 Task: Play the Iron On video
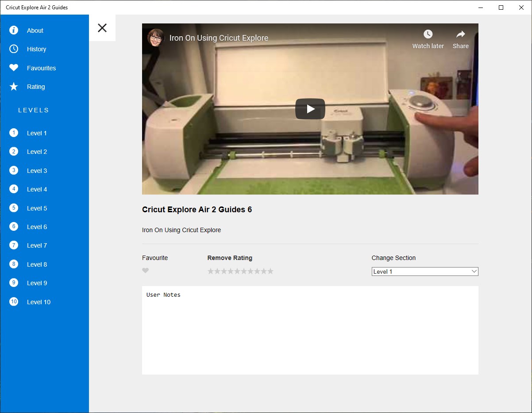310,109
